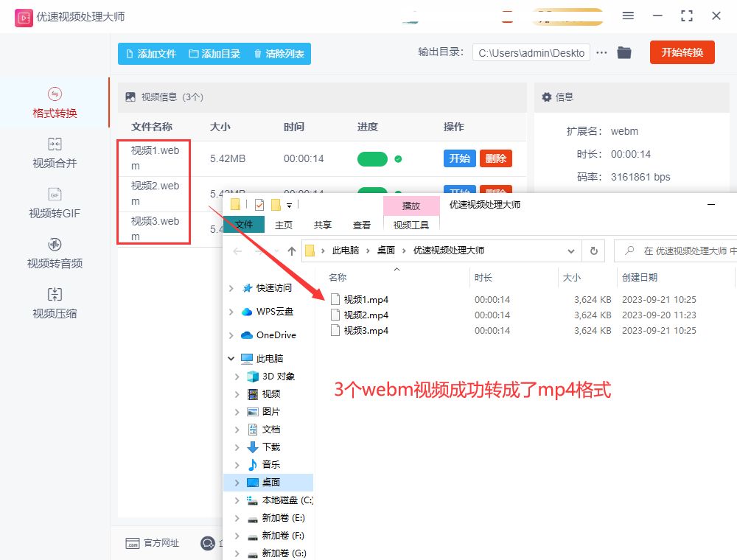The width and height of the screenshot is (737, 560).
Task: Collapse 此电脑 in the navigation tree
Action: pos(231,358)
